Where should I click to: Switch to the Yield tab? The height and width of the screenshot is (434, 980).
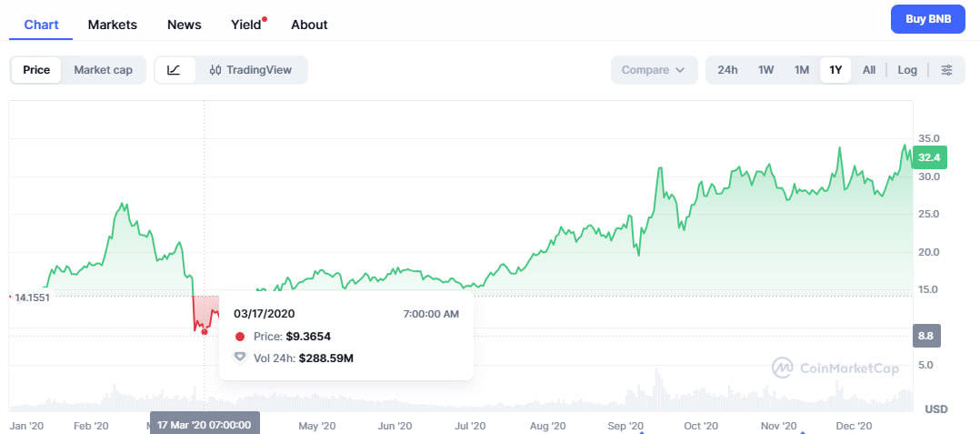tap(246, 25)
